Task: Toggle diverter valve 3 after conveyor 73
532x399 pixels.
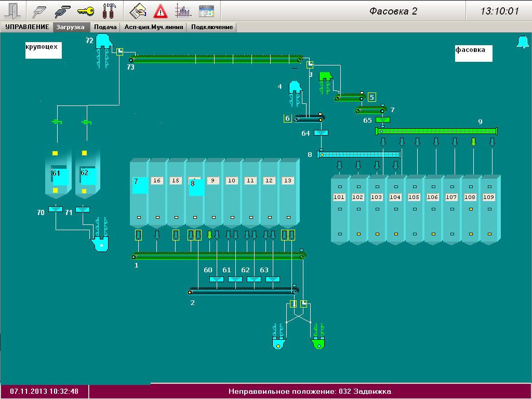Action: click(310, 65)
